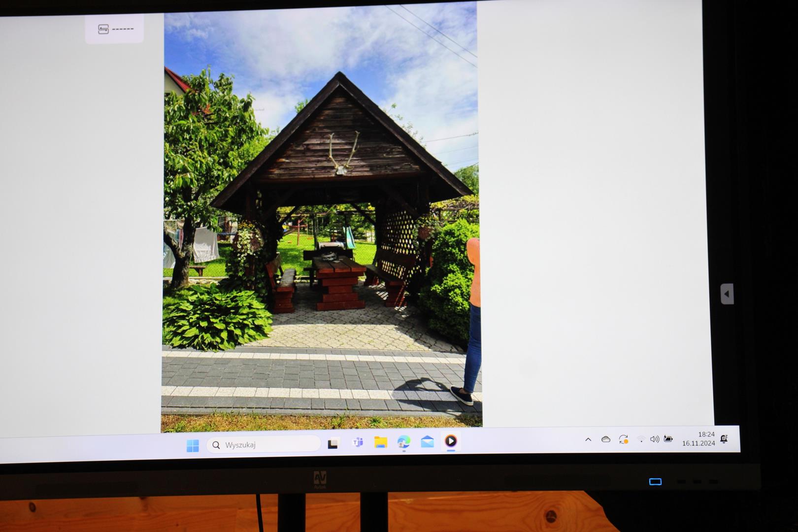Click the gazebo photo

(322, 217)
